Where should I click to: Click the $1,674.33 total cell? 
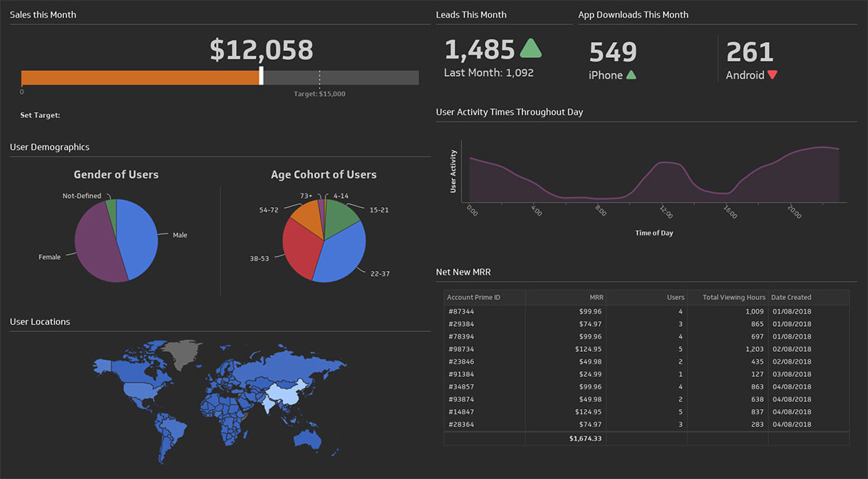pyautogui.click(x=586, y=438)
